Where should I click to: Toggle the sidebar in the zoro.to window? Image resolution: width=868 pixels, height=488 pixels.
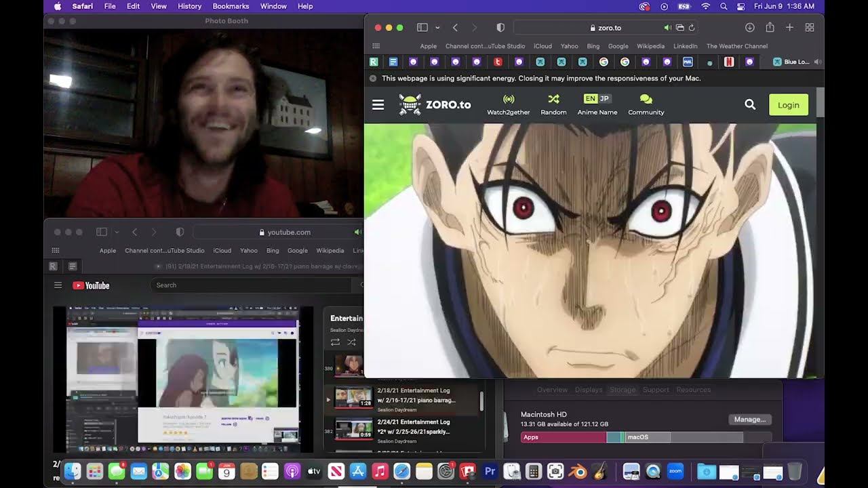[x=422, y=28]
